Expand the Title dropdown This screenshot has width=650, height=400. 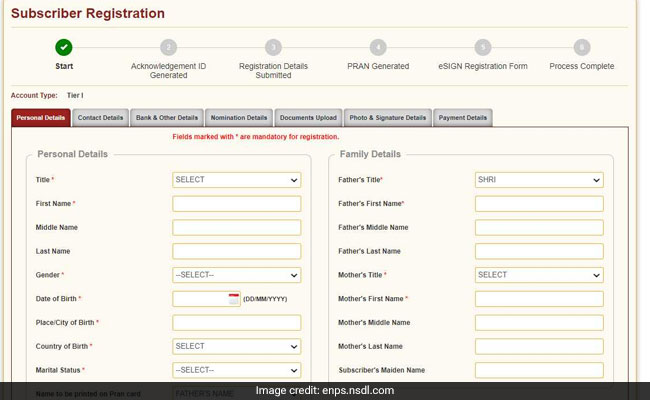pos(236,180)
